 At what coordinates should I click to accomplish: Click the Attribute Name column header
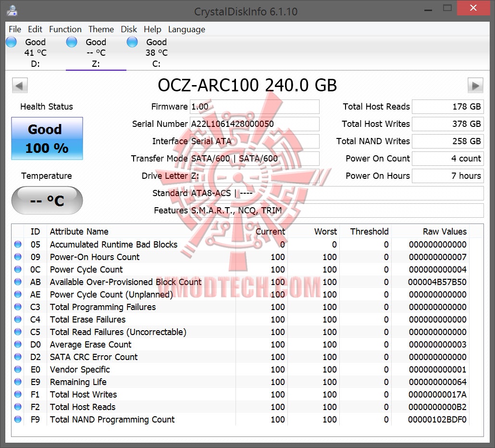[141, 231]
